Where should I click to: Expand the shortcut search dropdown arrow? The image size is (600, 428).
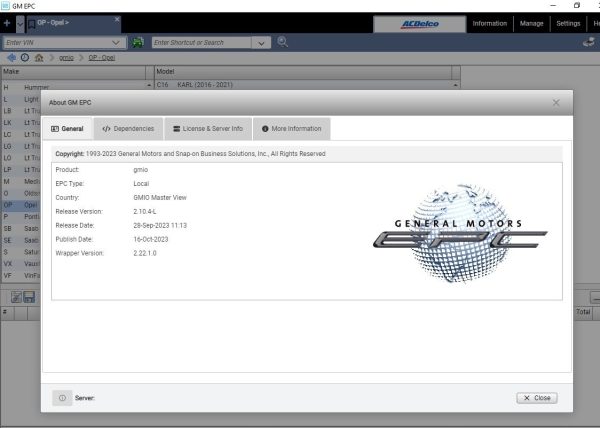pyautogui.click(x=261, y=43)
